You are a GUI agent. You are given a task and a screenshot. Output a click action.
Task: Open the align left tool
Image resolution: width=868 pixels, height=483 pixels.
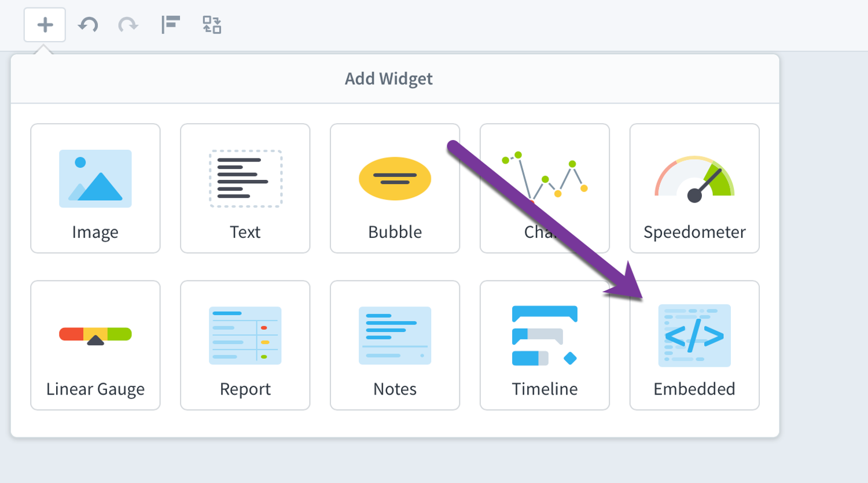coord(171,25)
